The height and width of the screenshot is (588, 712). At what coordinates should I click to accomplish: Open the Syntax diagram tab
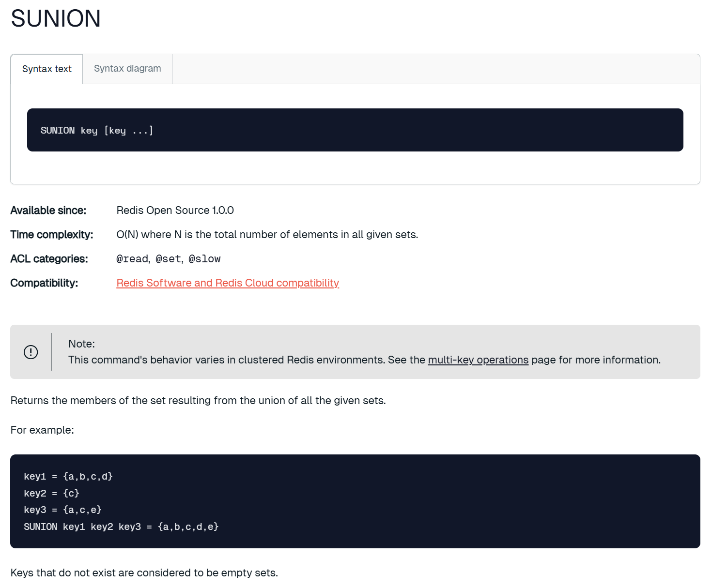click(x=127, y=69)
